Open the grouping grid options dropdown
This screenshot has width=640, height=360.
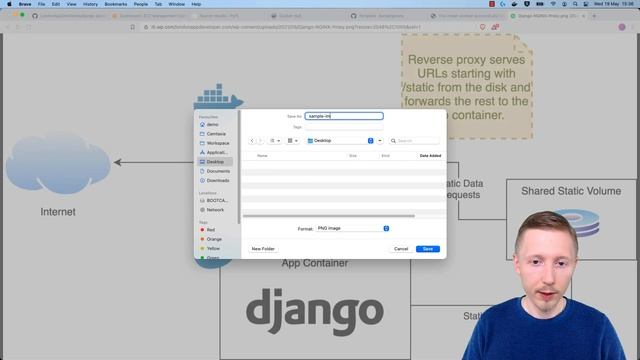[x=292, y=141]
